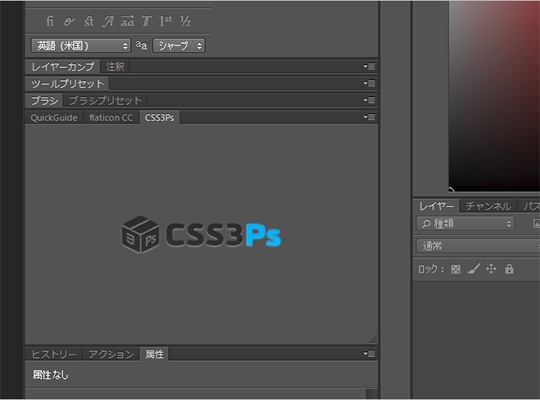Toggle discretionary ligatures (st) button
This screenshot has width=540, height=400.
[x=89, y=21]
